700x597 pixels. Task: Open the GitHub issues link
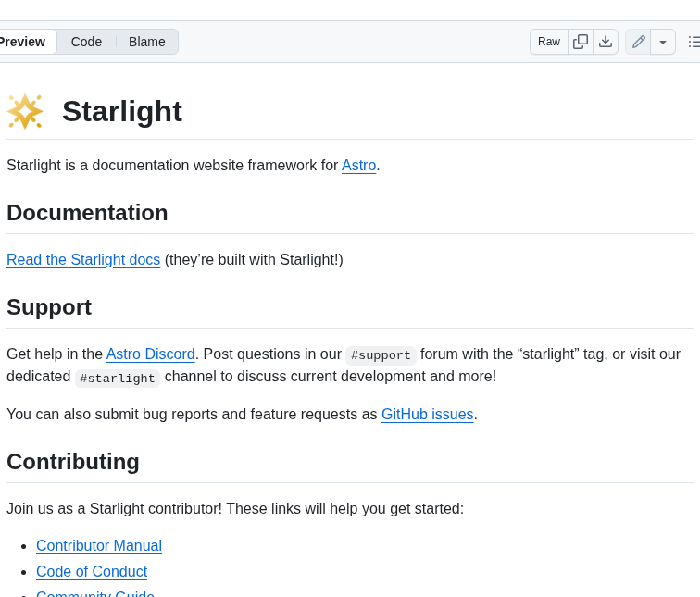click(x=427, y=415)
